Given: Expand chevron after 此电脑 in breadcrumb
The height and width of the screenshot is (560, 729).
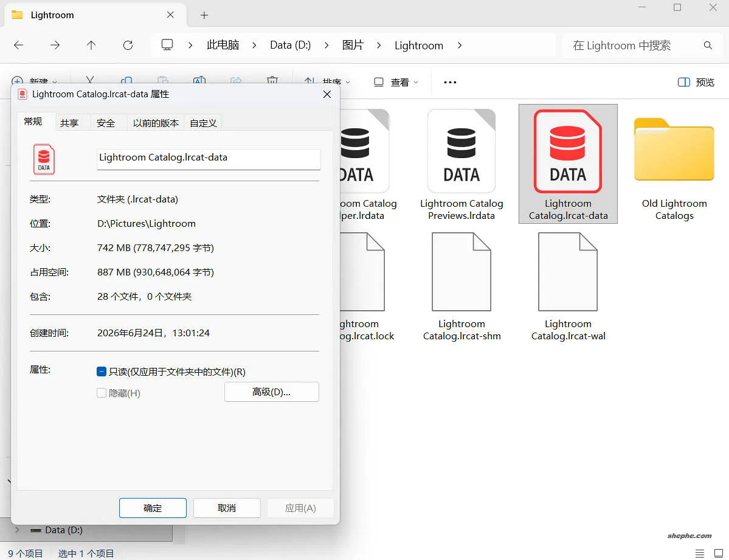Looking at the screenshot, I should coord(254,45).
